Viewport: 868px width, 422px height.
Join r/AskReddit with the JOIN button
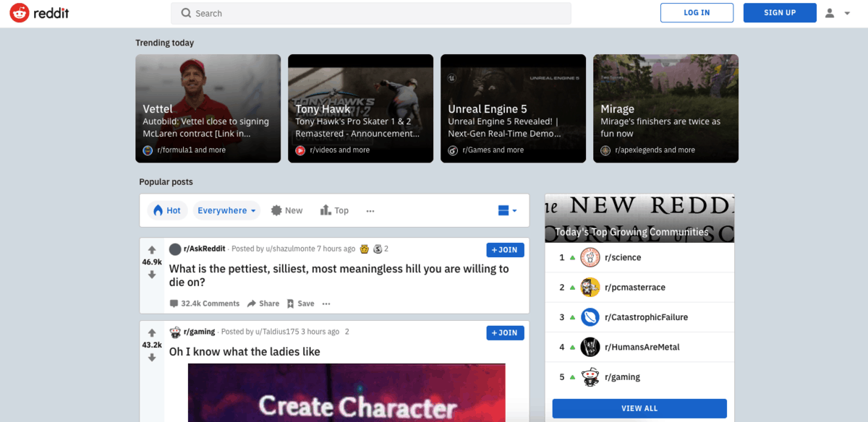click(x=505, y=250)
